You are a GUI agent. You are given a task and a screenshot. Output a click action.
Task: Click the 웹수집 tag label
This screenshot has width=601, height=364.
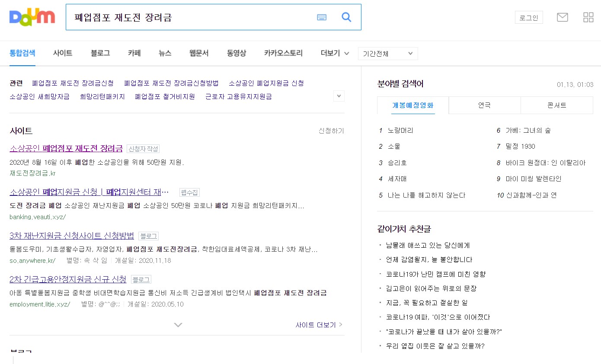[189, 192]
